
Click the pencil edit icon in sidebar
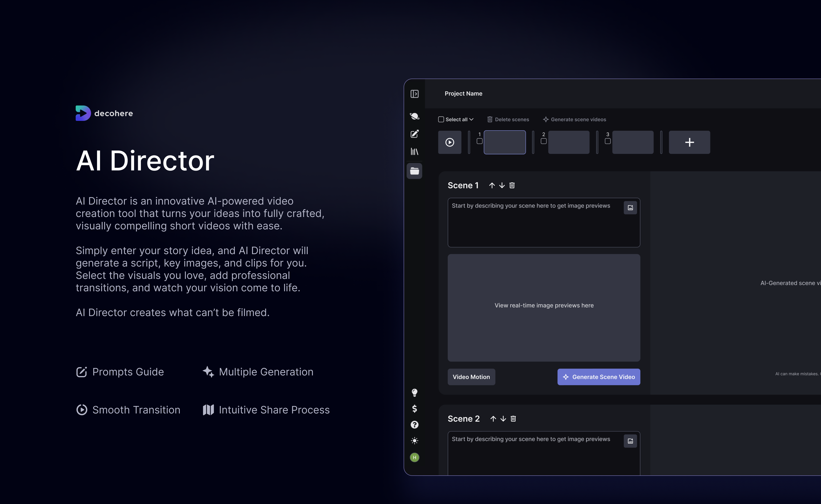pos(414,134)
